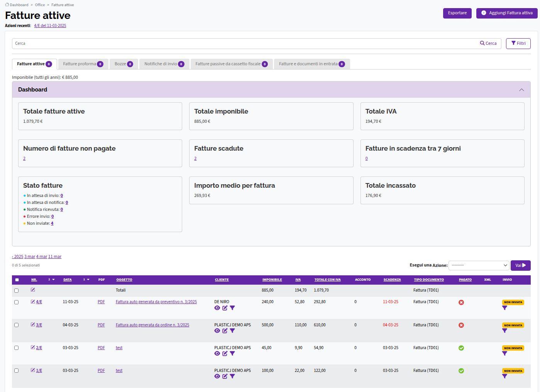Click the sort arrow next to NR. column
This screenshot has width=540, height=392.
pyautogui.click(x=53, y=280)
